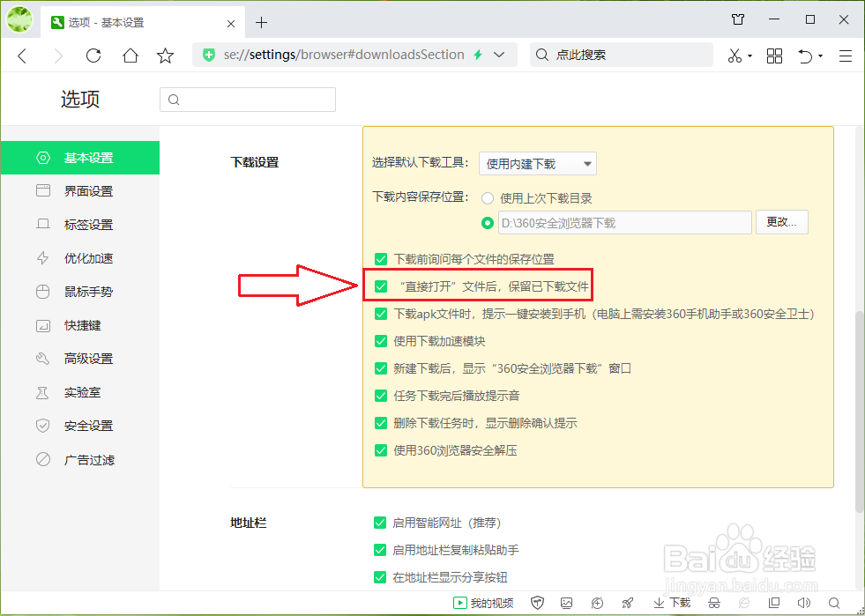Open 下载 from the status bar
The width and height of the screenshot is (865, 616).
tap(672, 602)
